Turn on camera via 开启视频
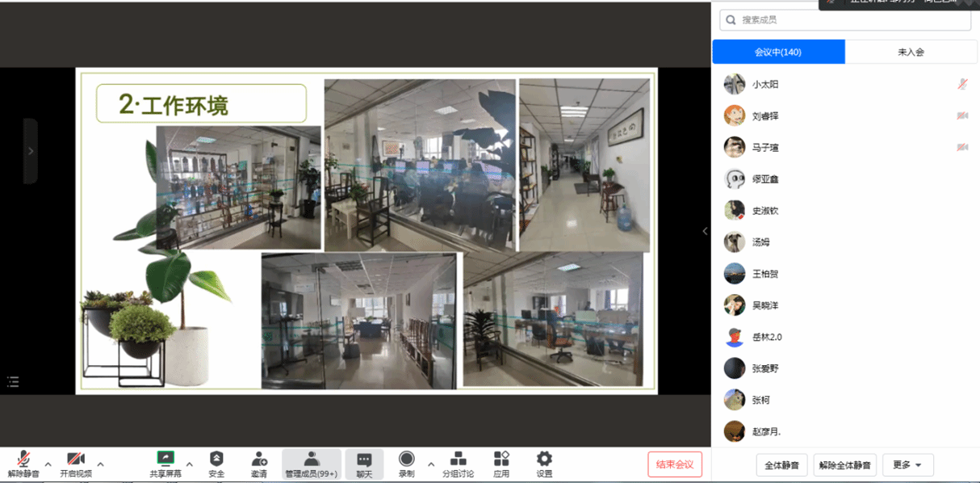The height and width of the screenshot is (483, 980). pyautogui.click(x=76, y=460)
